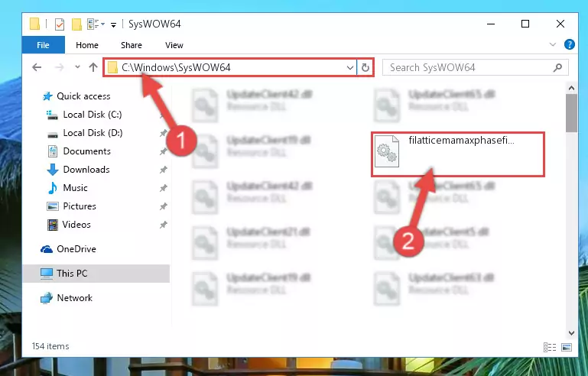Image resolution: width=588 pixels, height=376 pixels.
Task: Go forward with the right arrow
Action: [59, 67]
